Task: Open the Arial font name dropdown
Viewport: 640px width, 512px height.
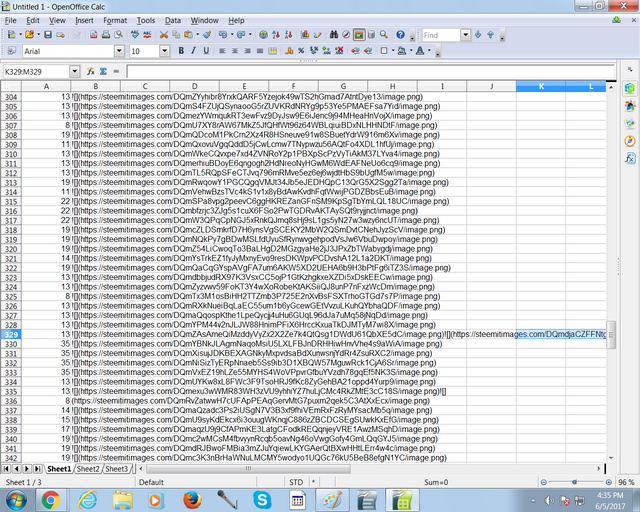Action: pyautogui.click(x=119, y=51)
